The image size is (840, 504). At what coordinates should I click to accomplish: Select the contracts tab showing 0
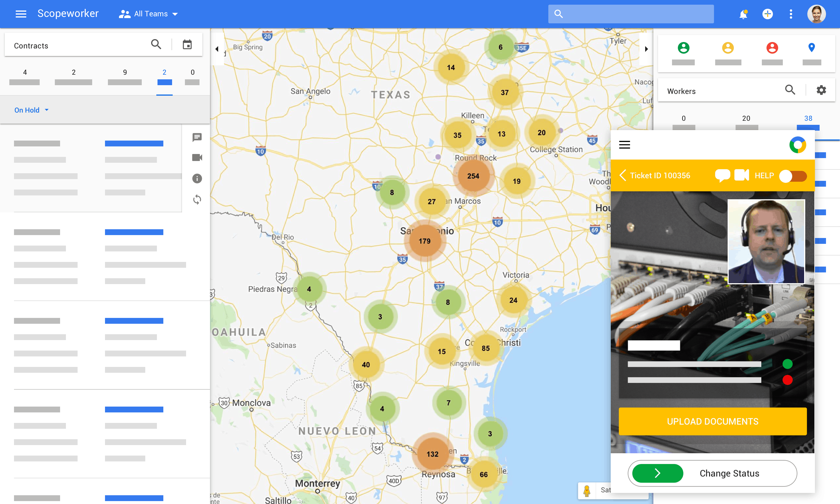[x=192, y=77]
